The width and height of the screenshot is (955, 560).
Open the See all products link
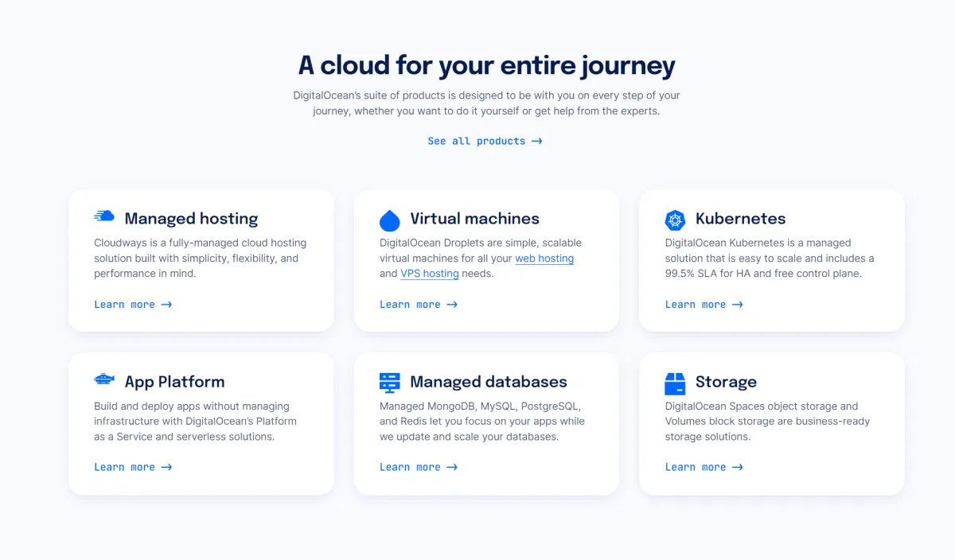pyautogui.click(x=485, y=141)
